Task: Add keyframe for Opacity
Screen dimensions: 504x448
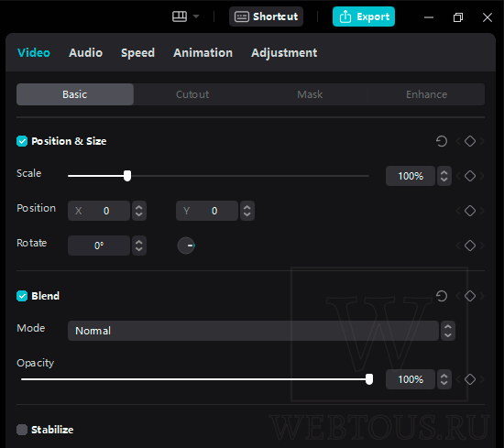Action: click(470, 379)
